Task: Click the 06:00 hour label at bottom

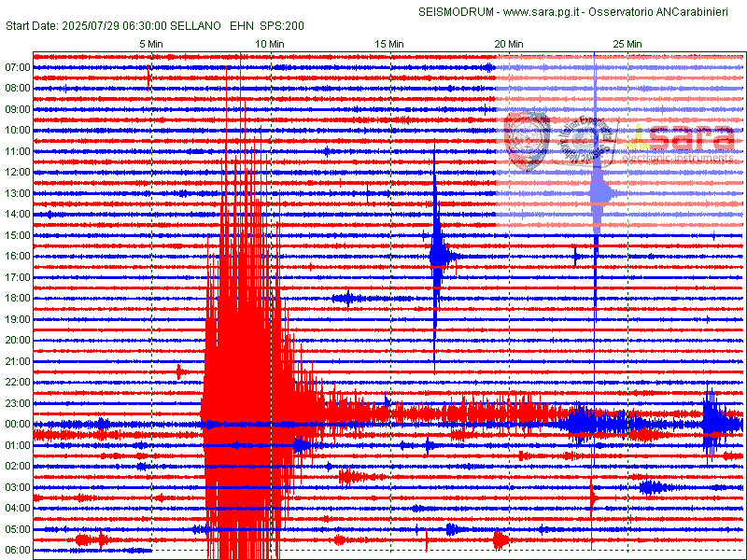Action: [x=18, y=551]
